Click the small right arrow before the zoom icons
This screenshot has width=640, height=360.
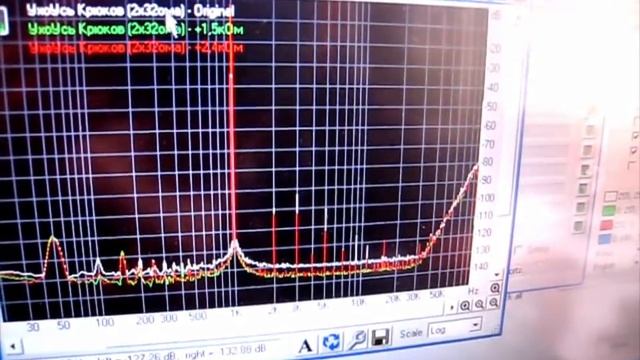(x=451, y=307)
